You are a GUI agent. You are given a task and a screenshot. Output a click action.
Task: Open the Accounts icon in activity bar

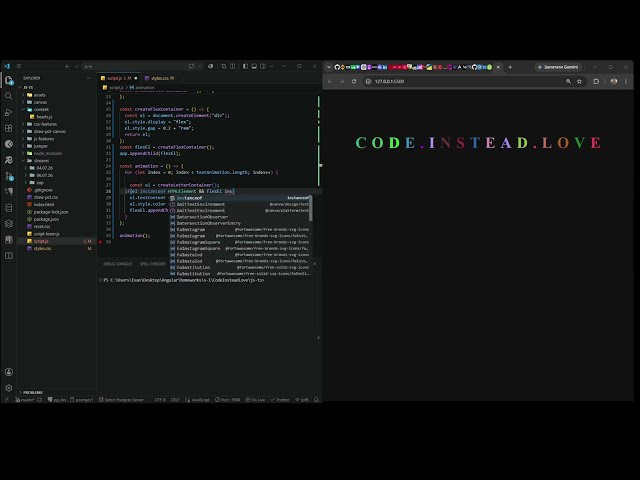(x=9, y=372)
